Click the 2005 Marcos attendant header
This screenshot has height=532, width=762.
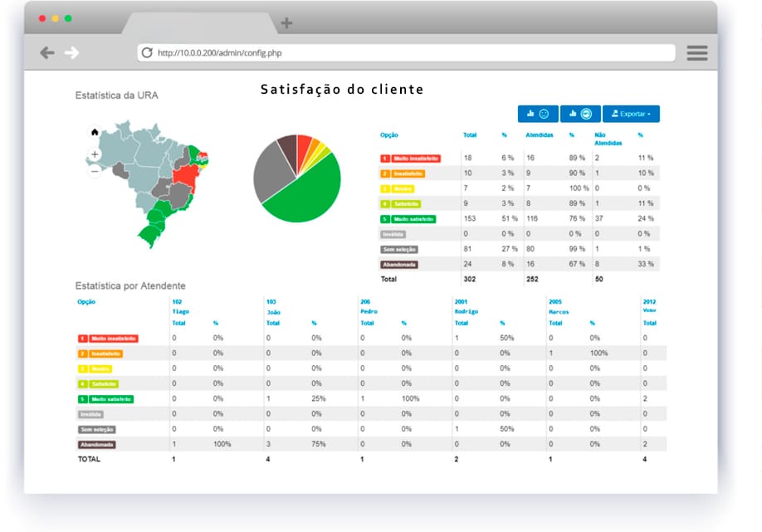[x=559, y=306]
